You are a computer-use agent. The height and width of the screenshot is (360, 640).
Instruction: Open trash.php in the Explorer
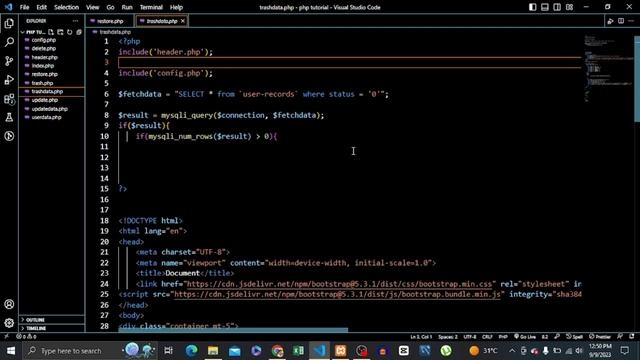(52, 83)
